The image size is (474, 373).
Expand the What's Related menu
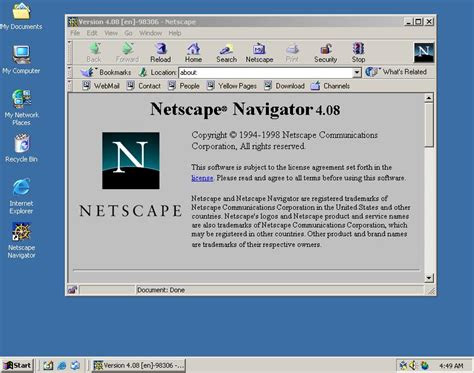click(x=396, y=72)
